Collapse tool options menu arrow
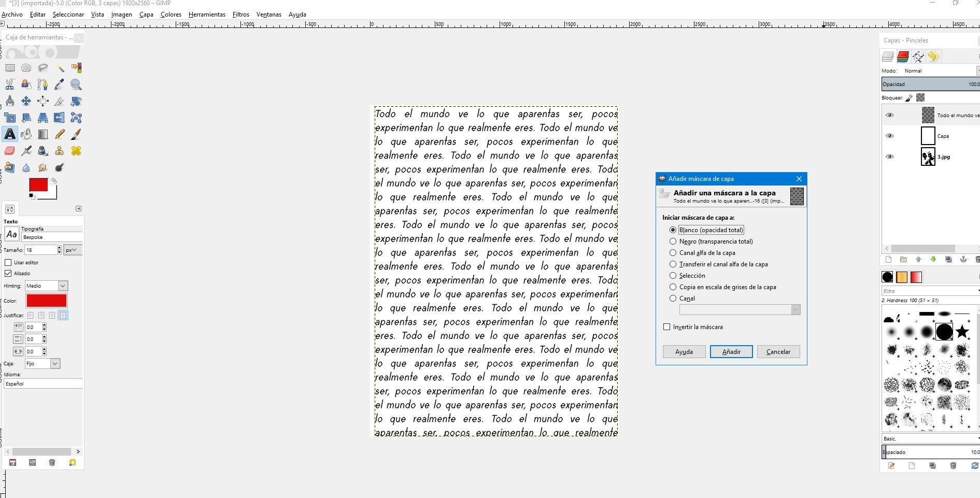Viewport: 980px width, 498px height. pyautogui.click(x=78, y=209)
